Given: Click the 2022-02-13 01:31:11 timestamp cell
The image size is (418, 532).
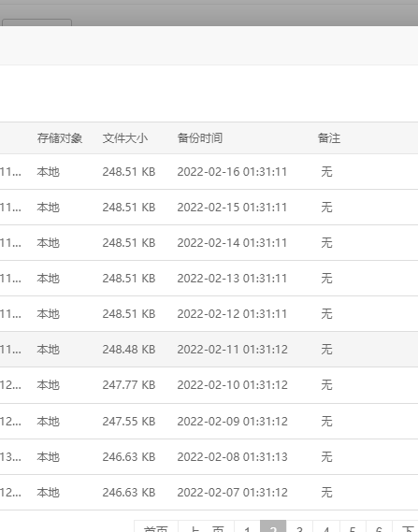Looking at the screenshot, I should 232,279.
